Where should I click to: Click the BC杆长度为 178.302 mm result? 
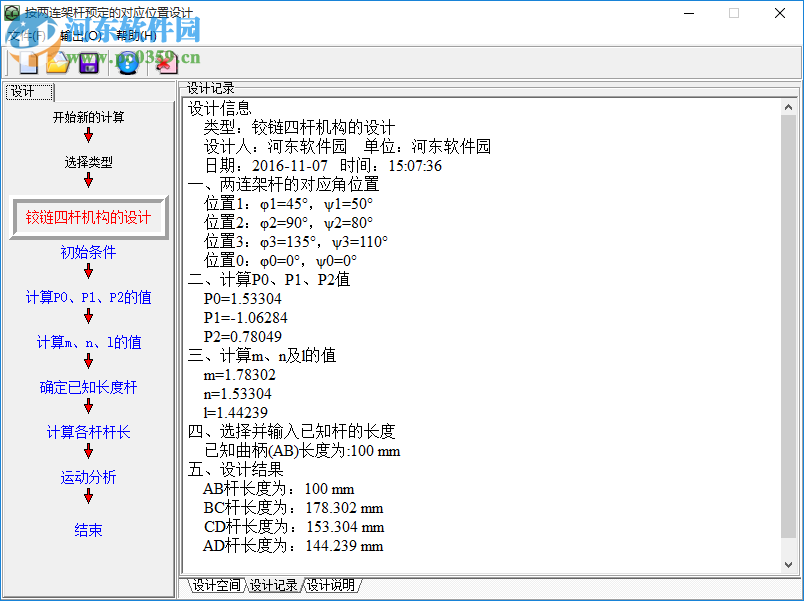coord(293,507)
